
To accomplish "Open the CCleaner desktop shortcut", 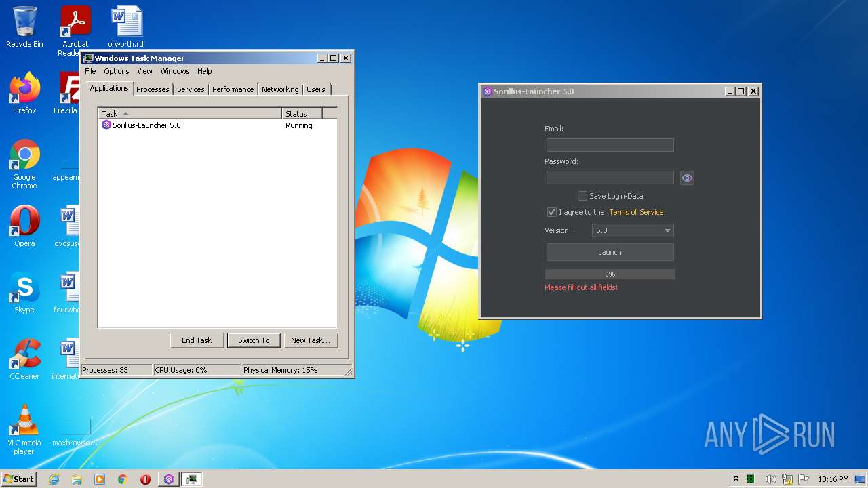I will (24, 359).
